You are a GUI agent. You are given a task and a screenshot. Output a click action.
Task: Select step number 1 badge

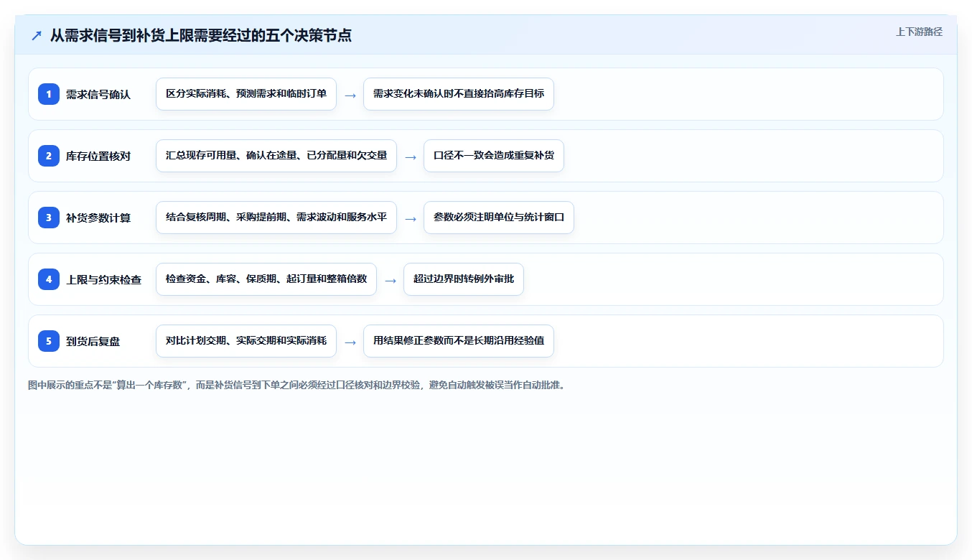click(49, 94)
